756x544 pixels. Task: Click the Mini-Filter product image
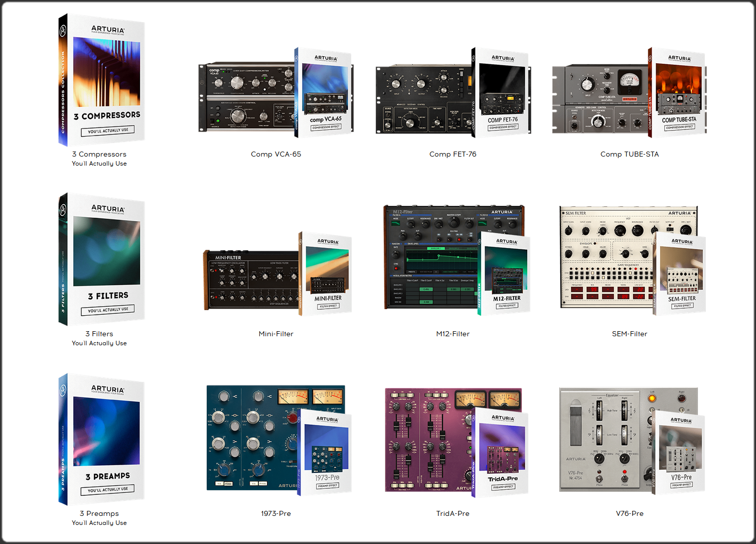tap(277, 274)
